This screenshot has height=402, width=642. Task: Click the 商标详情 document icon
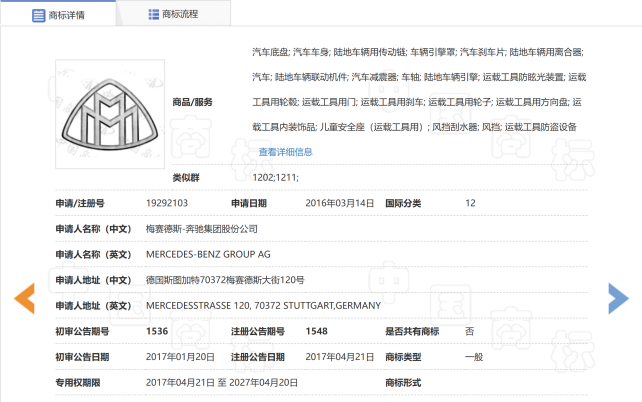pyautogui.click(x=38, y=16)
